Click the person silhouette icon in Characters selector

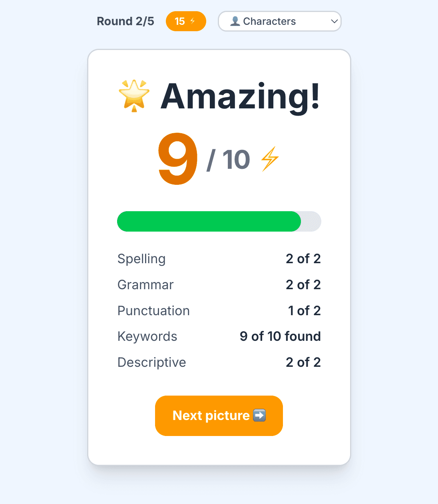[235, 21]
